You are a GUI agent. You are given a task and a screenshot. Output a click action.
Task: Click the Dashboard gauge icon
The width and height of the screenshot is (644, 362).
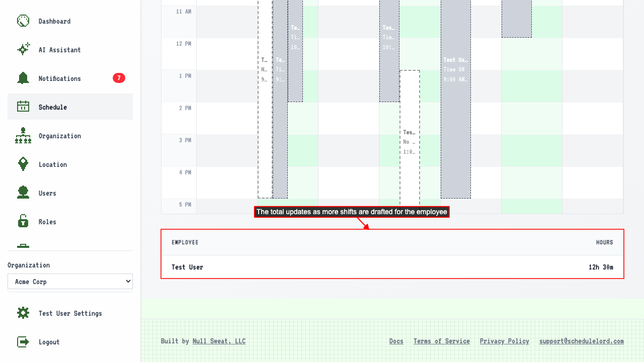23,21
